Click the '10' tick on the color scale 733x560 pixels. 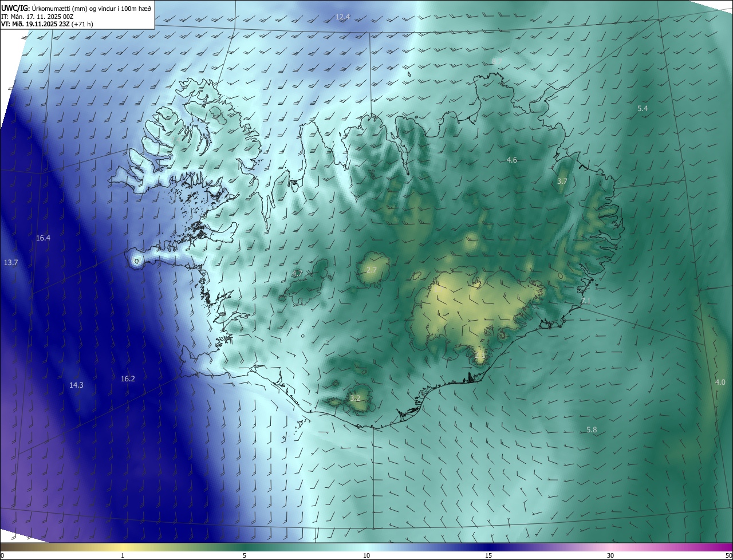click(x=366, y=556)
